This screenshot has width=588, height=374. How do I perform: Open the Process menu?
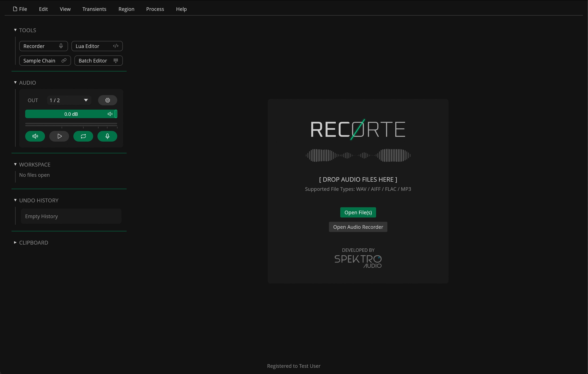click(x=155, y=9)
